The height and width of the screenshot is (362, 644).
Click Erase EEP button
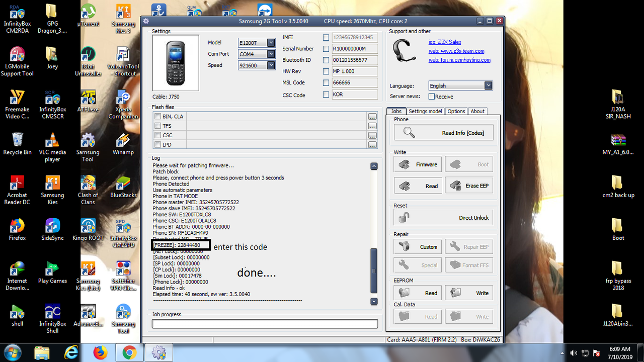point(469,186)
